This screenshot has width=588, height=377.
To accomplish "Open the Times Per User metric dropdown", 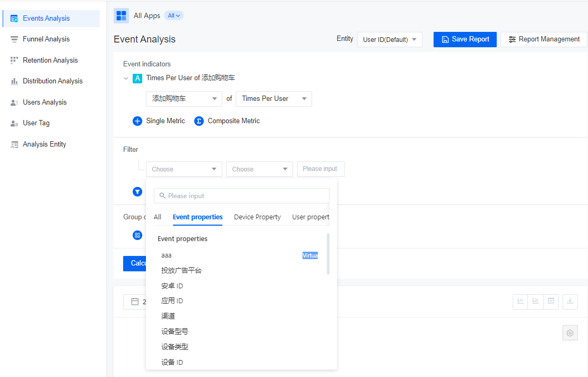I will 273,99.
